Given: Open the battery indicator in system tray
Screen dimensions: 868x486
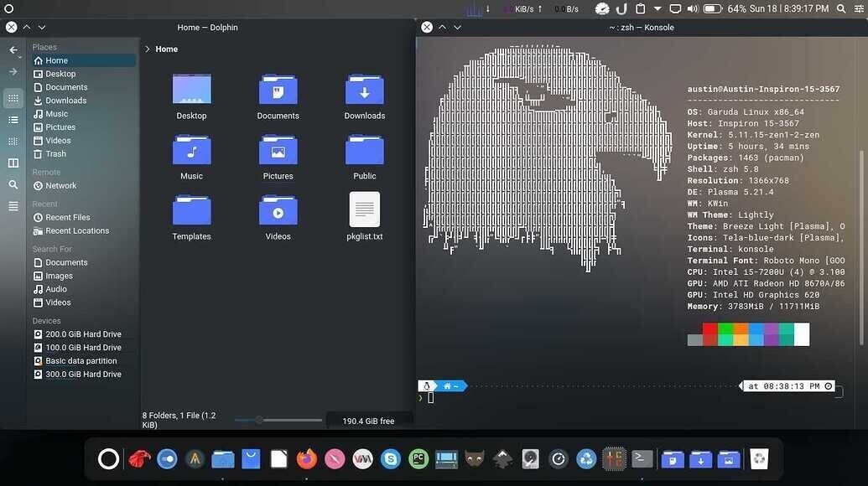Looking at the screenshot, I should [713, 9].
